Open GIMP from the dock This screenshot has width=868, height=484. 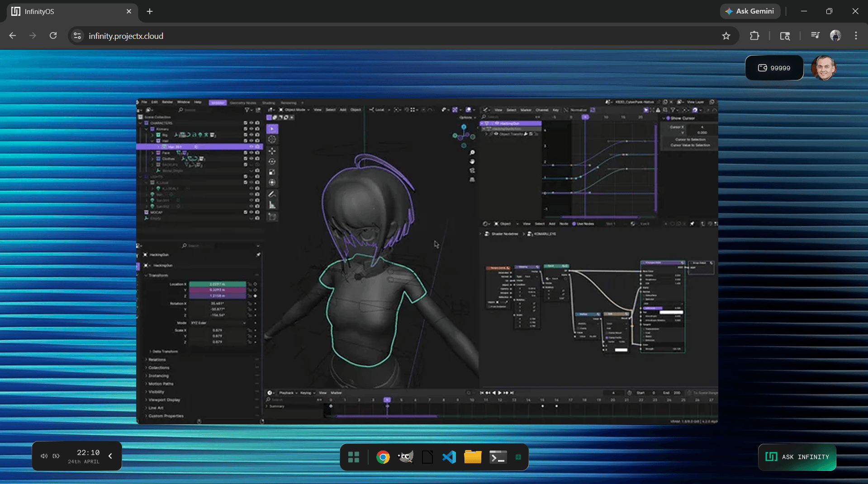pyautogui.click(x=405, y=457)
